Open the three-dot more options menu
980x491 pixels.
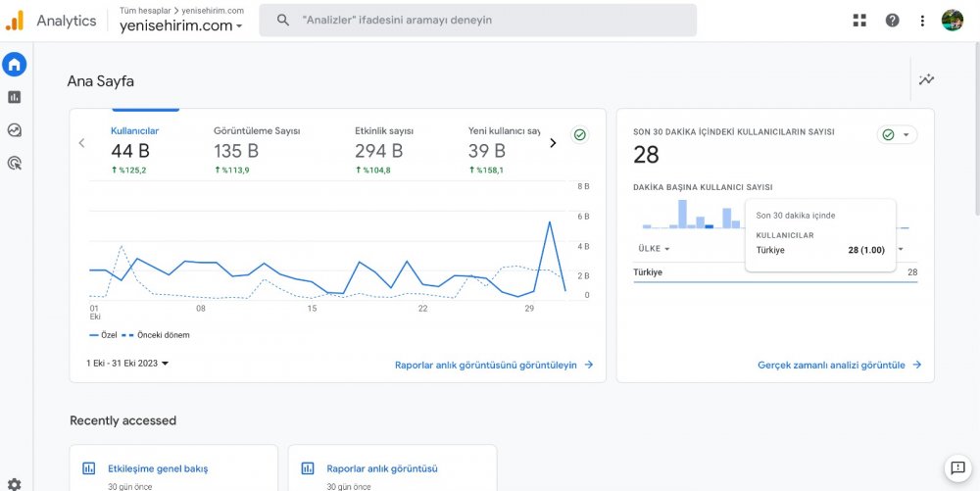tap(922, 21)
